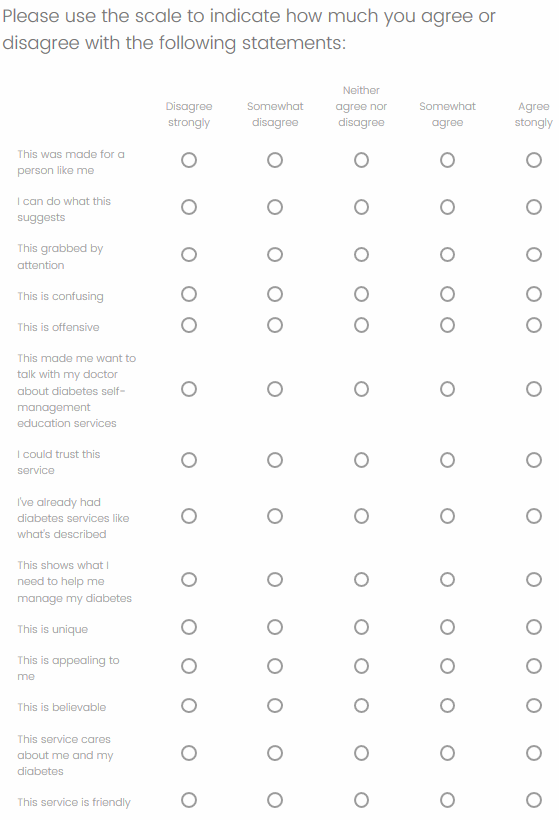
Task: Select Somewhat agree for 'I could trust this service'
Action: point(447,460)
